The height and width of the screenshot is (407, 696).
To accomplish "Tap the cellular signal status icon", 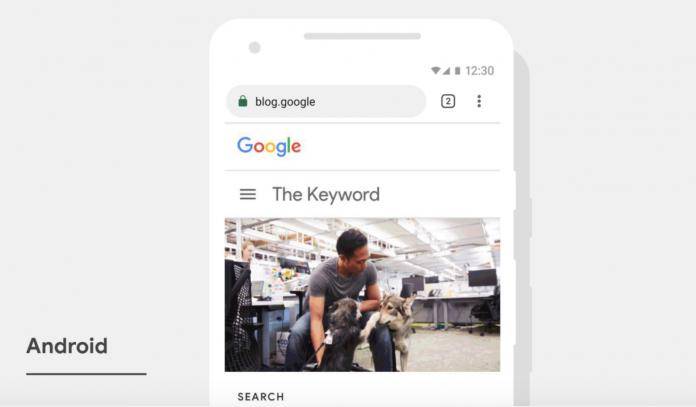I will click(446, 71).
